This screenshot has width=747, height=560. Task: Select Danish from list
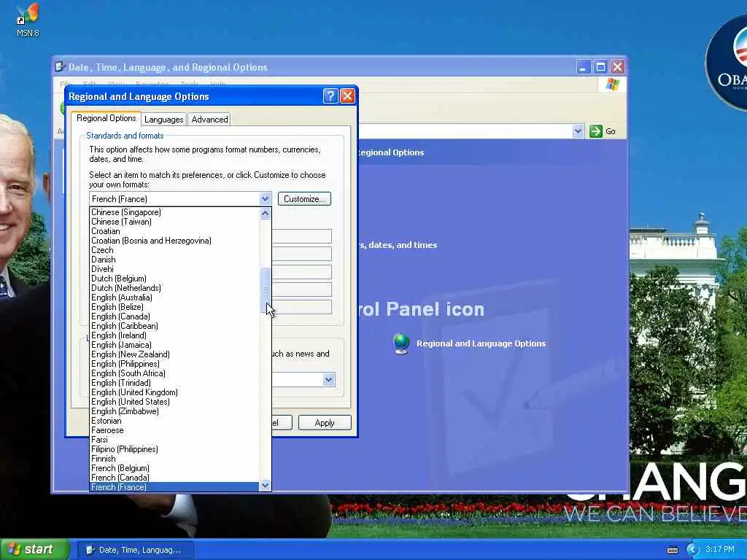pyautogui.click(x=174, y=260)
